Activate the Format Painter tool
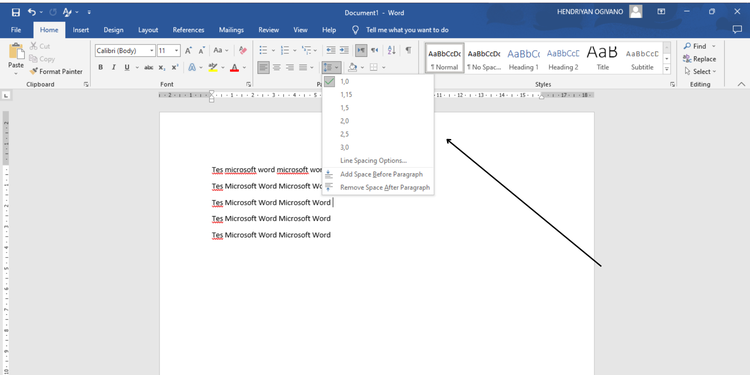This screenshot has width=750, height=375. tap(55, 71)
